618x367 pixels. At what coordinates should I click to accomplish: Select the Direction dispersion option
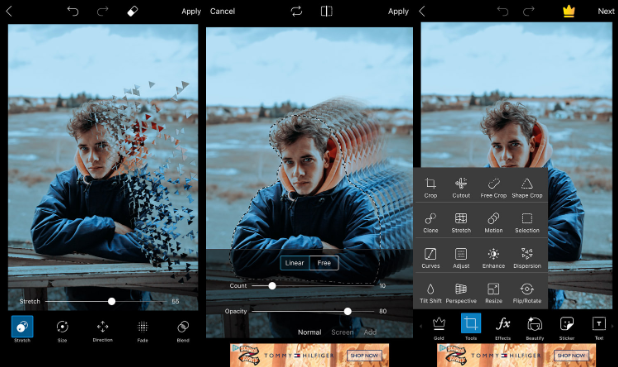[x=102, y=330]
